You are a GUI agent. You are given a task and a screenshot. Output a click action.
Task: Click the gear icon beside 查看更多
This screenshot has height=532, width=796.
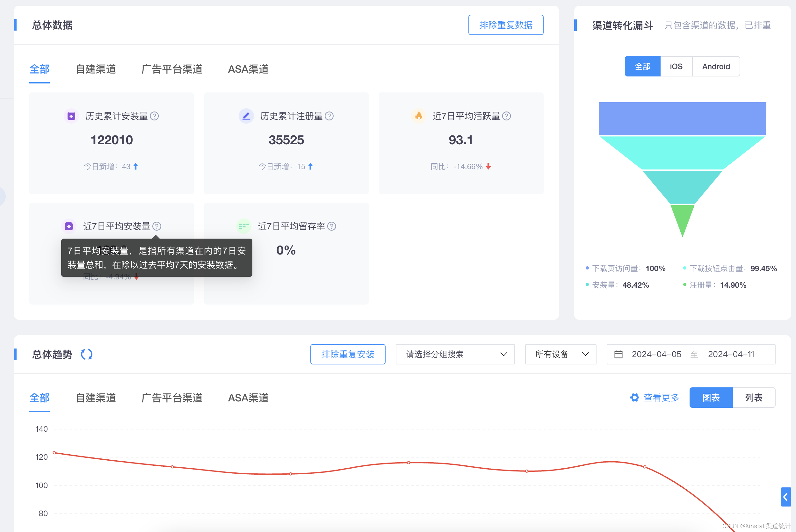[634, 397]
